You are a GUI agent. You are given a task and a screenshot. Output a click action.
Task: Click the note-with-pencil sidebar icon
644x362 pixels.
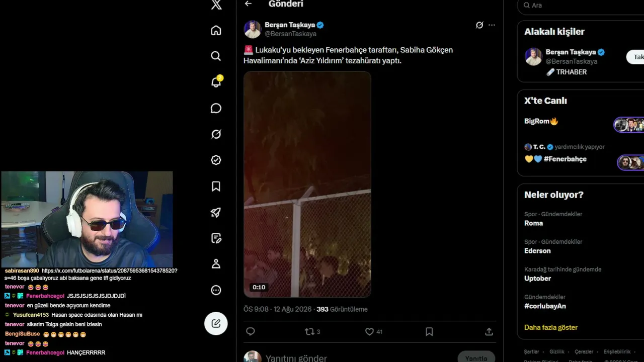216,238
